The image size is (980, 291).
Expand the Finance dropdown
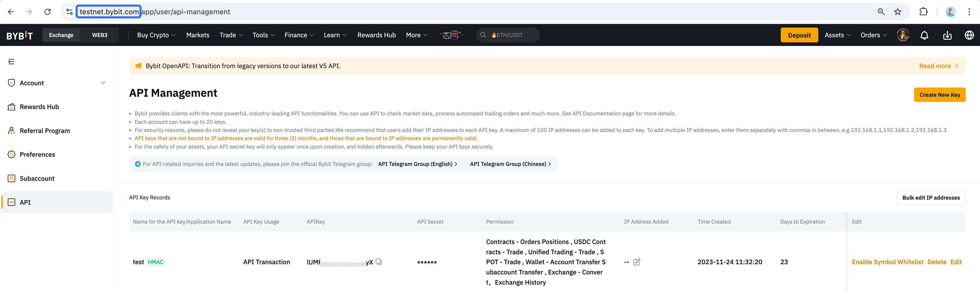299,35
